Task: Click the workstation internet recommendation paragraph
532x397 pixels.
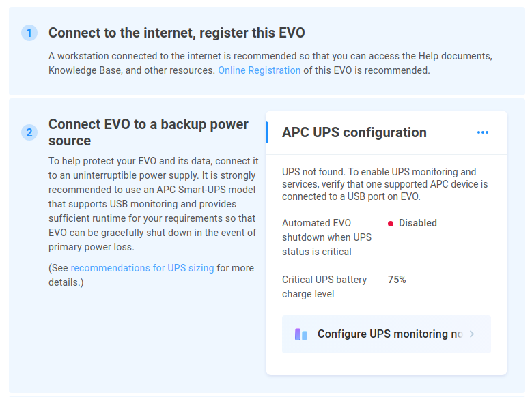Action: (270, 63)
